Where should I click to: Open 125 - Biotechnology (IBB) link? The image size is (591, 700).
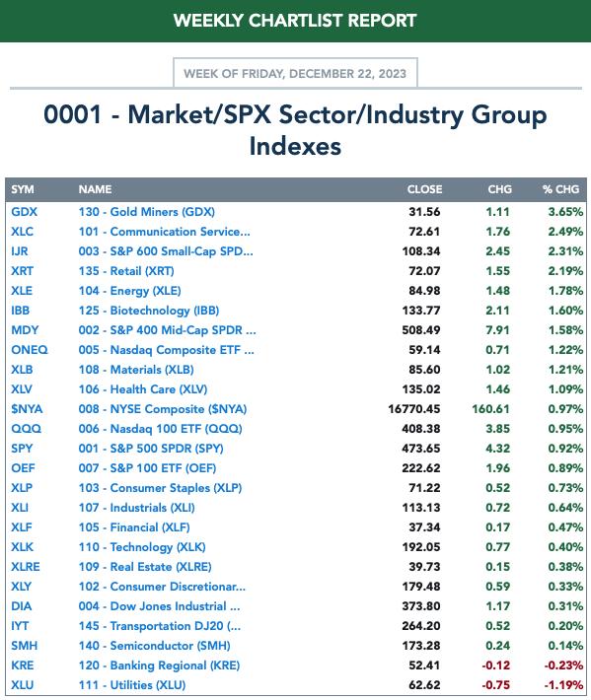pos(149,311)
